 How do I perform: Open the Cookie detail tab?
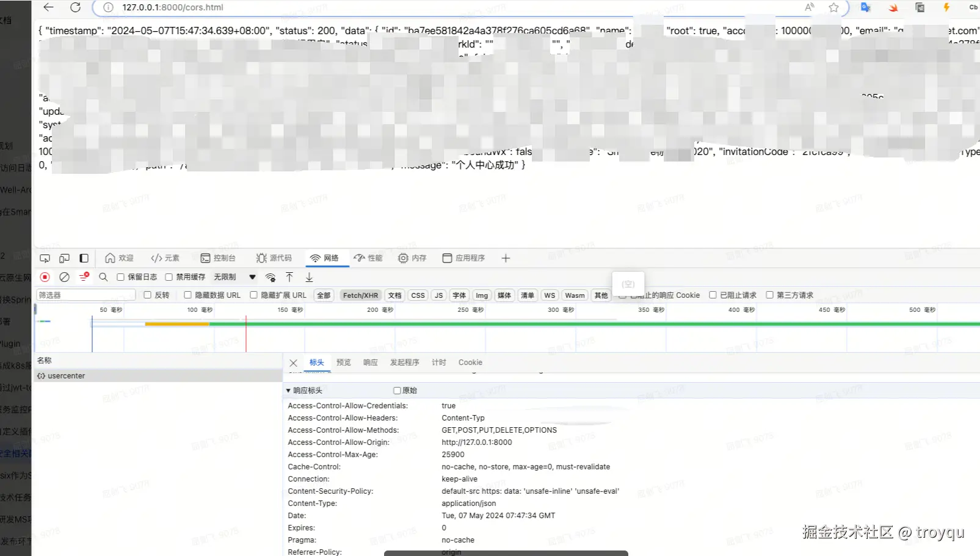(x=470, y=363)
